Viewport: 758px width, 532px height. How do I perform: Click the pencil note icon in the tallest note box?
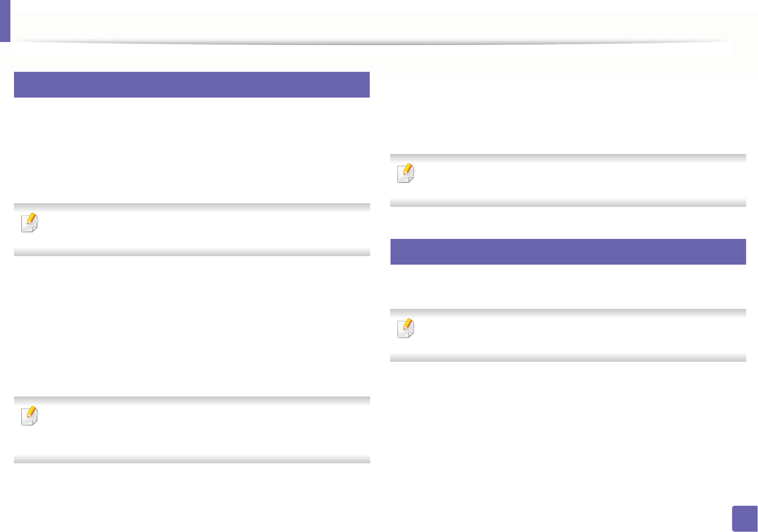click(30, 416)
